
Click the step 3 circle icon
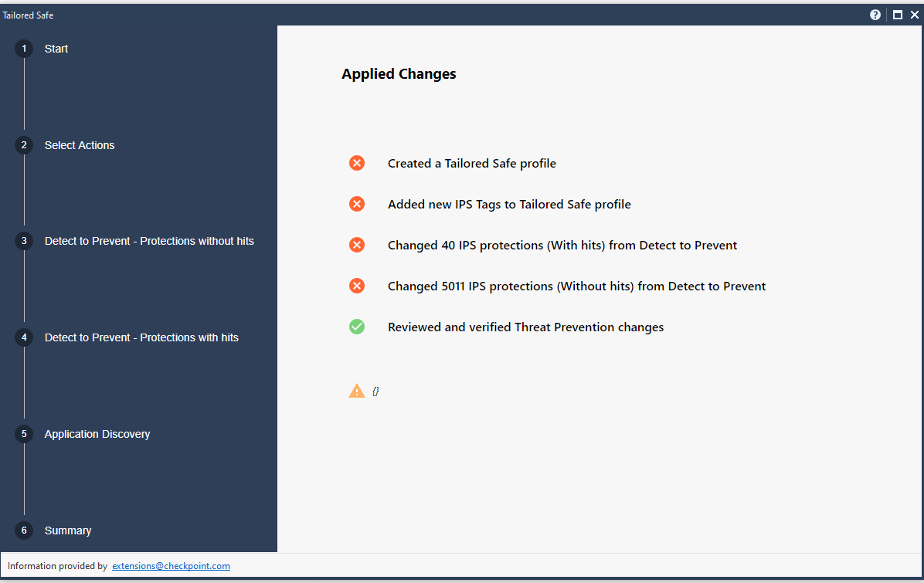[x=24, y=241]
